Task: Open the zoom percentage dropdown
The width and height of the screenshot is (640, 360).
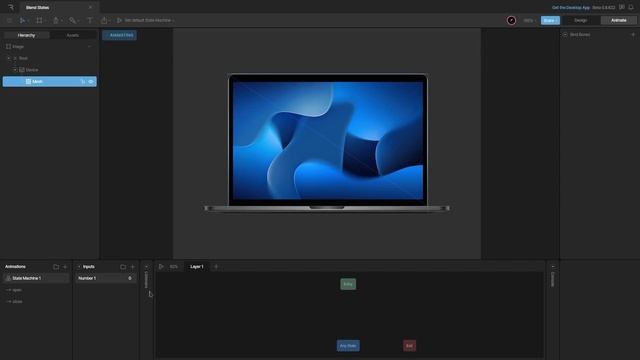Action: coord(529,20)
